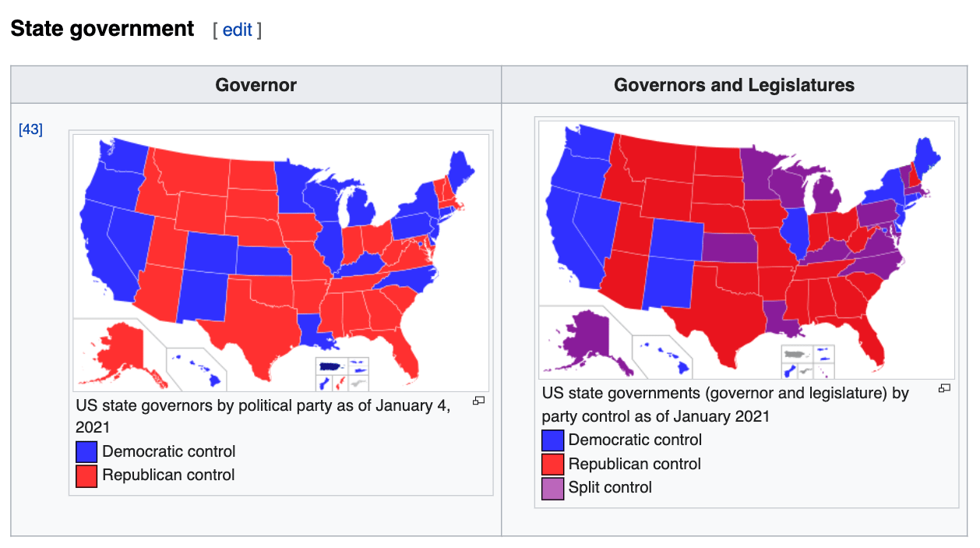Viewport: 980px width, 548px height.
Task: Click Alaska inset on the legislatures map
Action: point(583,341)
